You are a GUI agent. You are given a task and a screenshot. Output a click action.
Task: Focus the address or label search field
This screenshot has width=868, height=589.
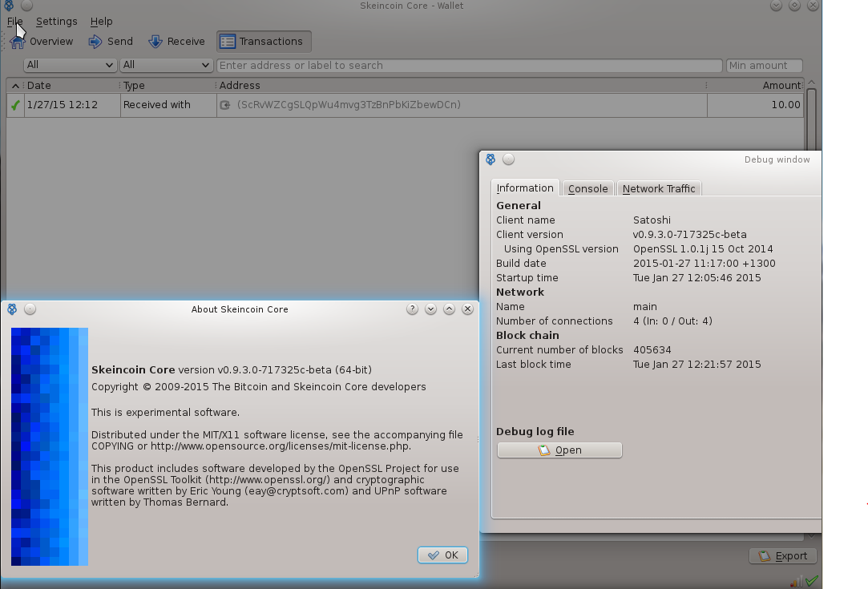[x=470, y=66]
